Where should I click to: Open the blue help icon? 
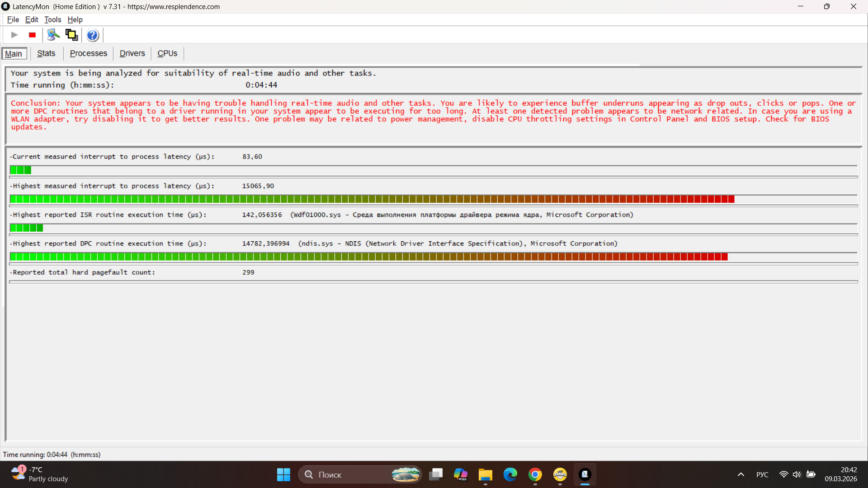pos(92,35)
